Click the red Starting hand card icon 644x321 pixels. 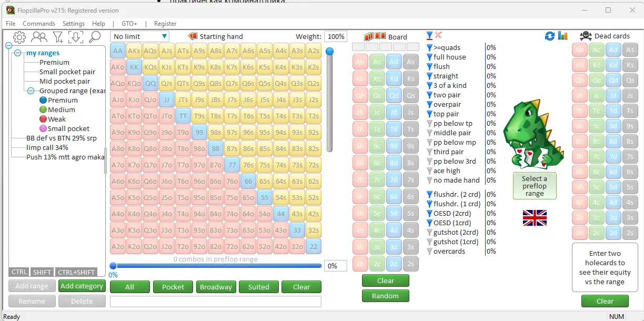tap(193, 36)
